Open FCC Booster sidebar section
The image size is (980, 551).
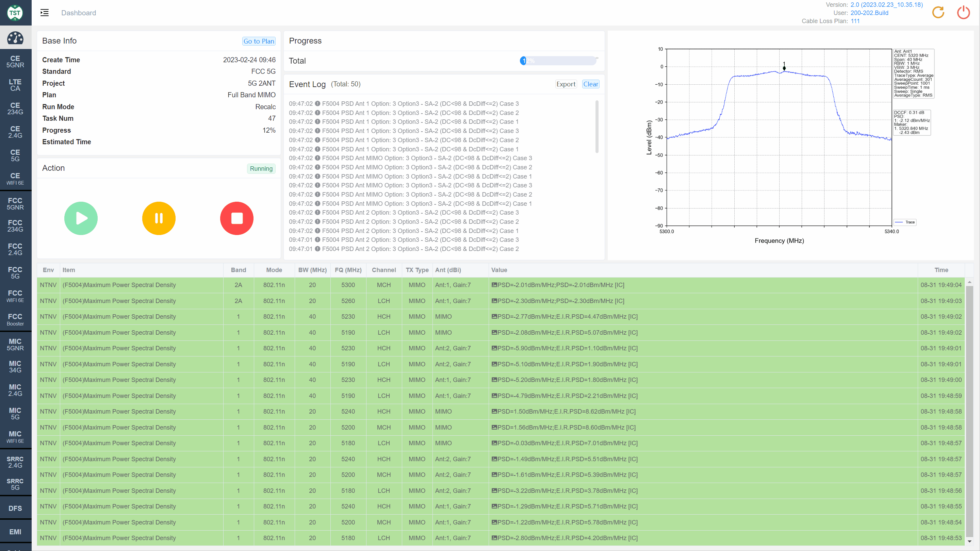15,319
